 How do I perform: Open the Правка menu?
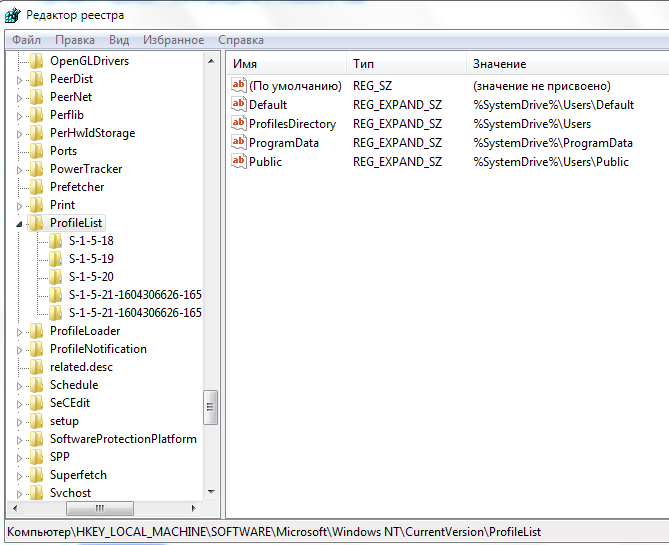tap(75, 40)
